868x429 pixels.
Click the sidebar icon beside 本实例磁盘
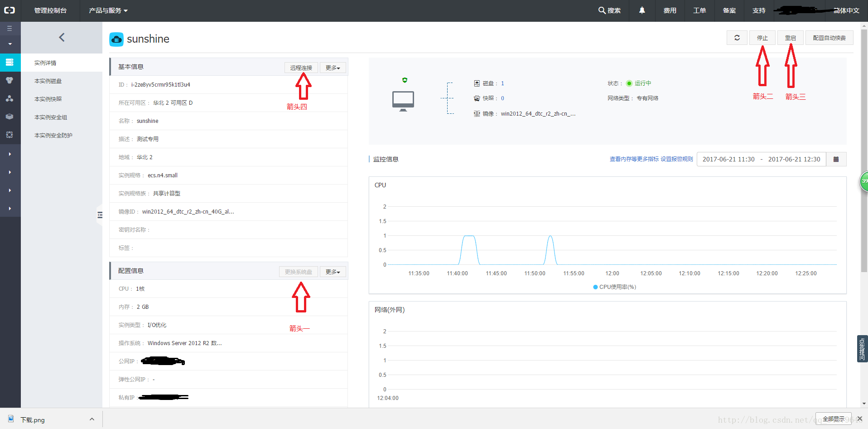tap(10, 80)
